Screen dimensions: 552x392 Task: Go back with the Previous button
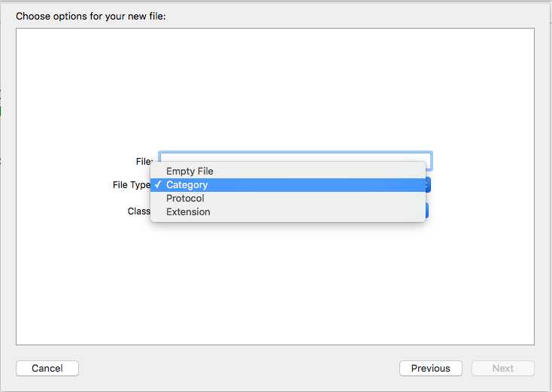point(431,368)
